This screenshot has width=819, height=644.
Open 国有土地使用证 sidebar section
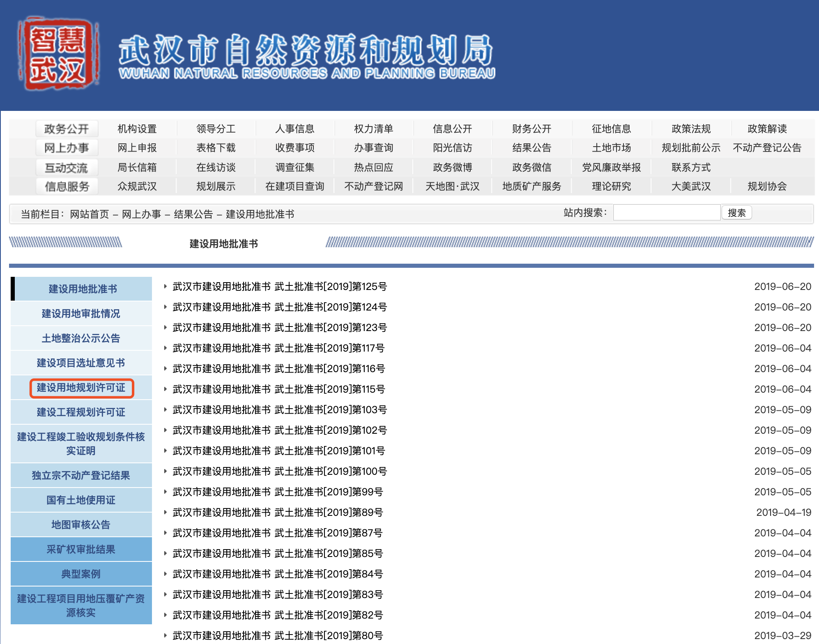(81, 500)
